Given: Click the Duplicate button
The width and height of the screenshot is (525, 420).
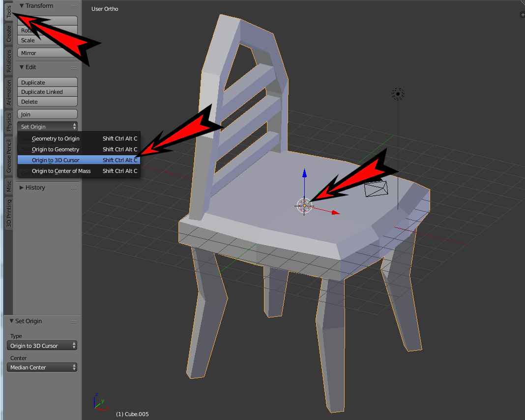Looking at the screenshot, I should 47,83.
